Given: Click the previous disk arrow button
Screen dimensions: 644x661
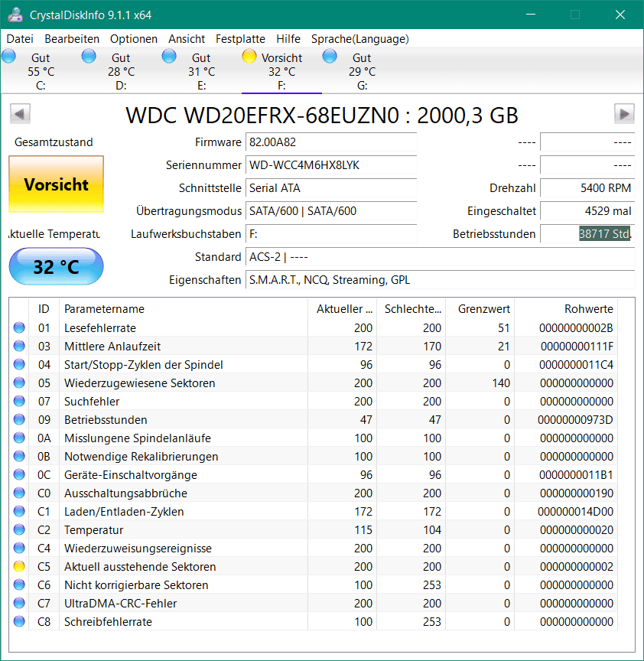Looking at the screenshot, I should (x=20, y=114).
